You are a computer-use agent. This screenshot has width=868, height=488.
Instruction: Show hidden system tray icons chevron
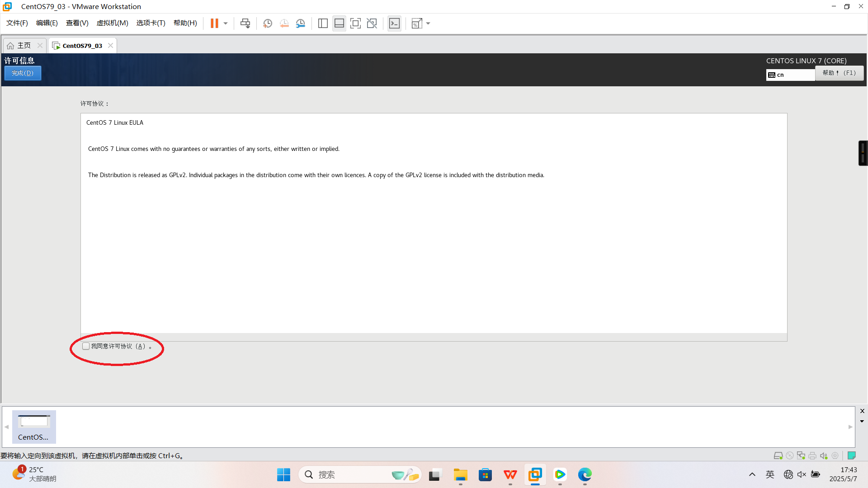coord(752,475)
